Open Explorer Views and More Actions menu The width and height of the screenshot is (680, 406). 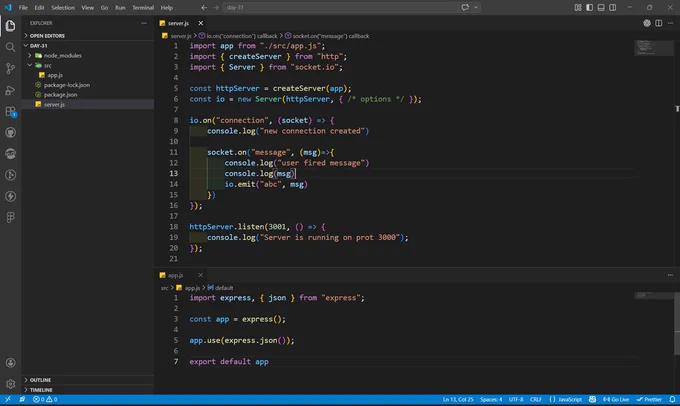[x=144, y=23]
